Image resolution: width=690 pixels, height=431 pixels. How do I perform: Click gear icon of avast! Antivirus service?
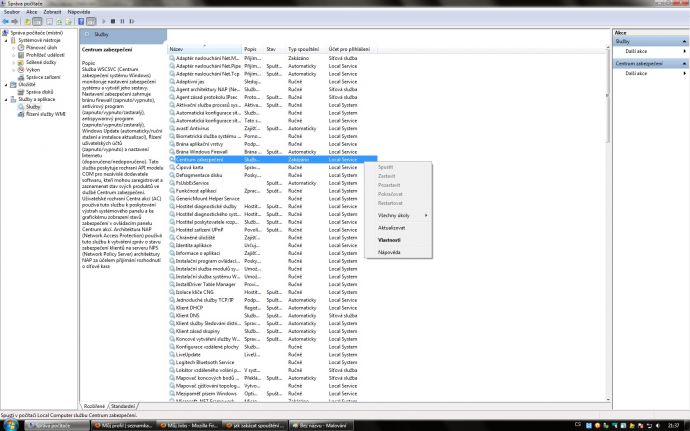click(172, 128)
